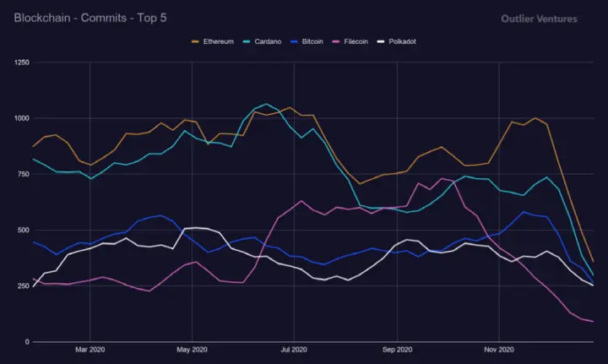Viewport: 608px width, 364px height.
Task: Click the Outlier Ventures watermark text
Action: click(x=539, y=19)
